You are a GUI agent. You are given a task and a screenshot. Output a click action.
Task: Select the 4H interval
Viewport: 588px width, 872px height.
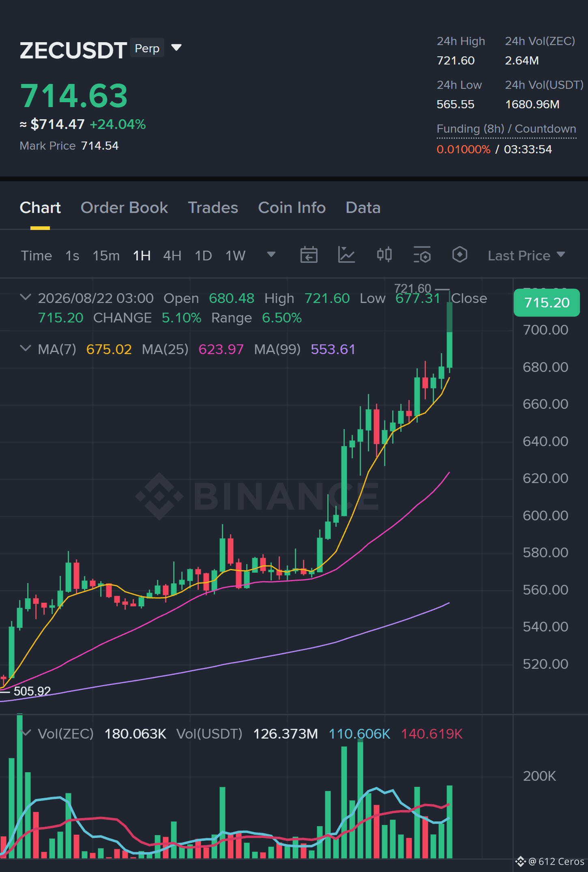172,256
